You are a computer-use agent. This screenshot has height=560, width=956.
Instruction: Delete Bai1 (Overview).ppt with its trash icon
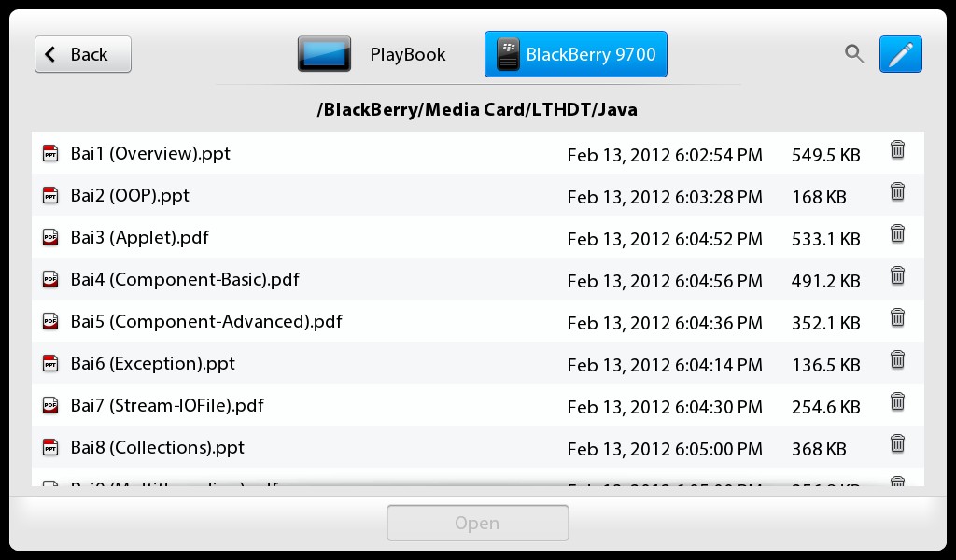point(897,149)
